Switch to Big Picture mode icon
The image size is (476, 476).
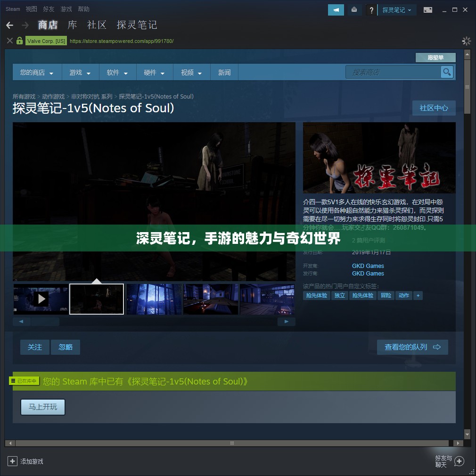coord(428,10)
